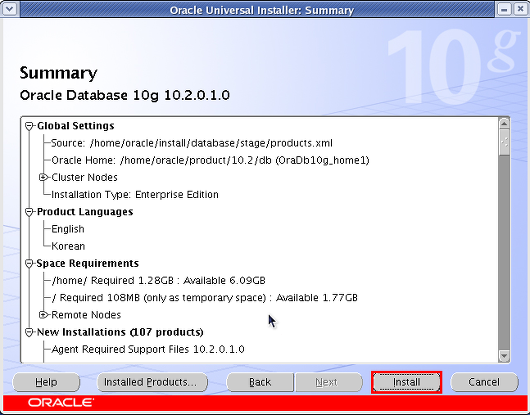530x415 pixels.
Task: Click the summary scrollbar down arrow
Action: pyautogui.click(x=504, y=356)
